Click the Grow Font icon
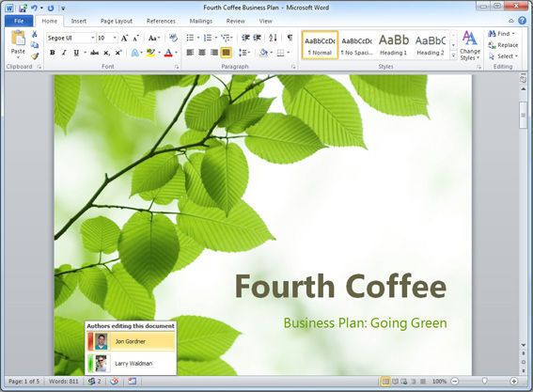This screenshot has width=533, height=392. pos(124,38)
